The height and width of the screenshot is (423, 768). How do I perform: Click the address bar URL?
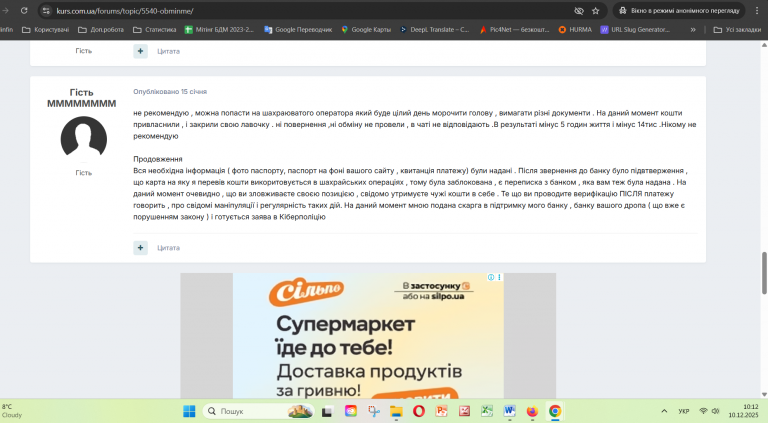click(124, 11)
